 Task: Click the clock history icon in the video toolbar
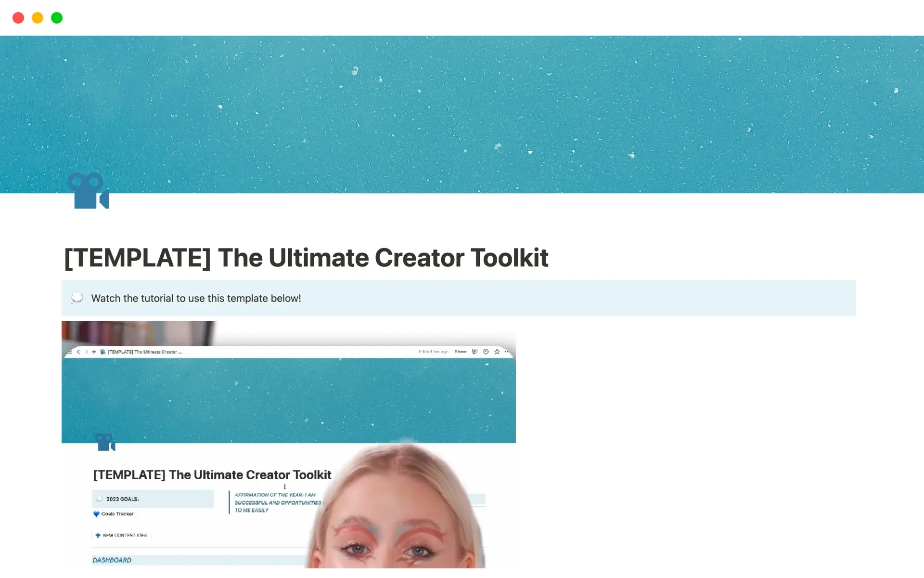pos(486,352)
